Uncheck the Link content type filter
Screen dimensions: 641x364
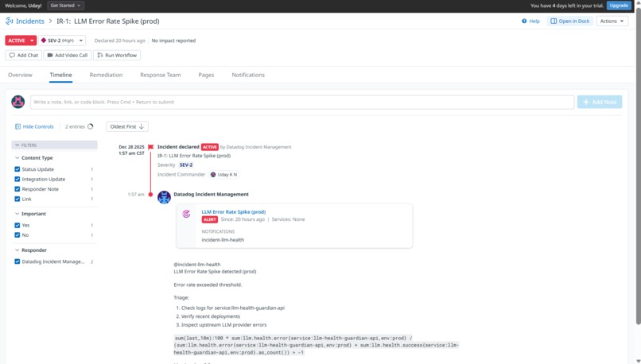tap(17, 199)
